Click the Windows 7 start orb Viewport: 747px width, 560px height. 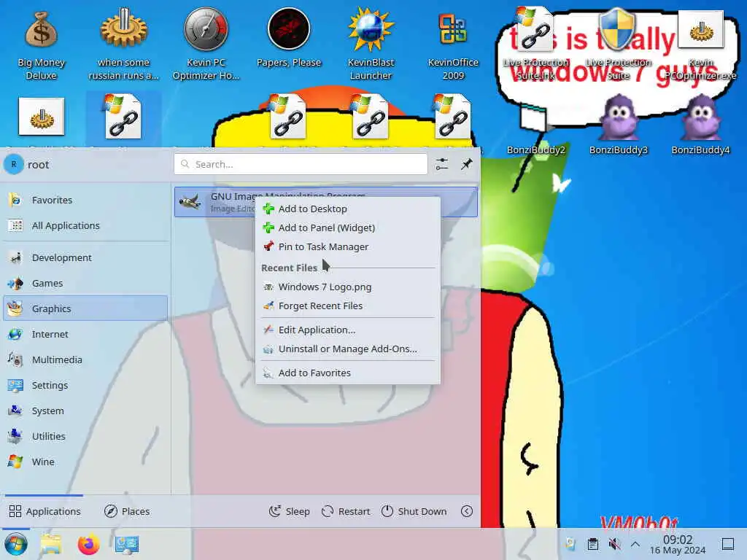pyautogui.click(x=16, y=544)
